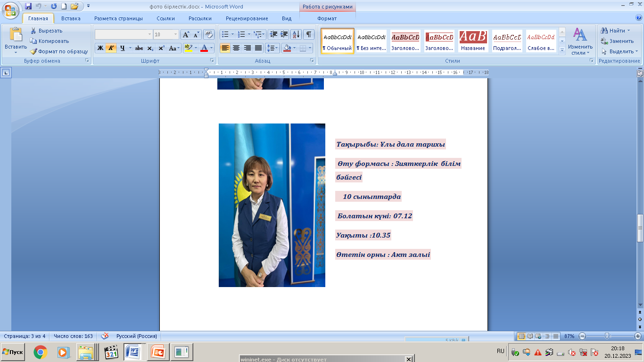Apply bulleted list
644x362 pixels.
pyautogui.click(x=225, y=34)
